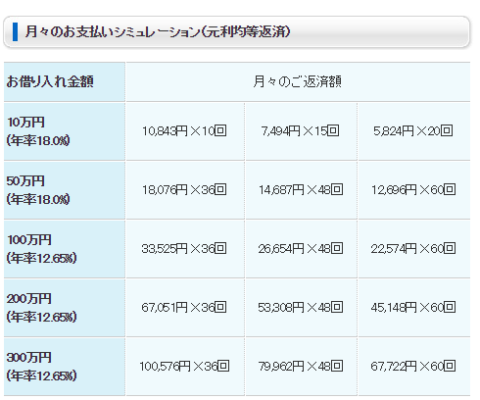Click the 300万円 (年率12.65%) row label
The height and width of the screenshot is (400, 480).
pyautogui.click(x=64, y=366)
